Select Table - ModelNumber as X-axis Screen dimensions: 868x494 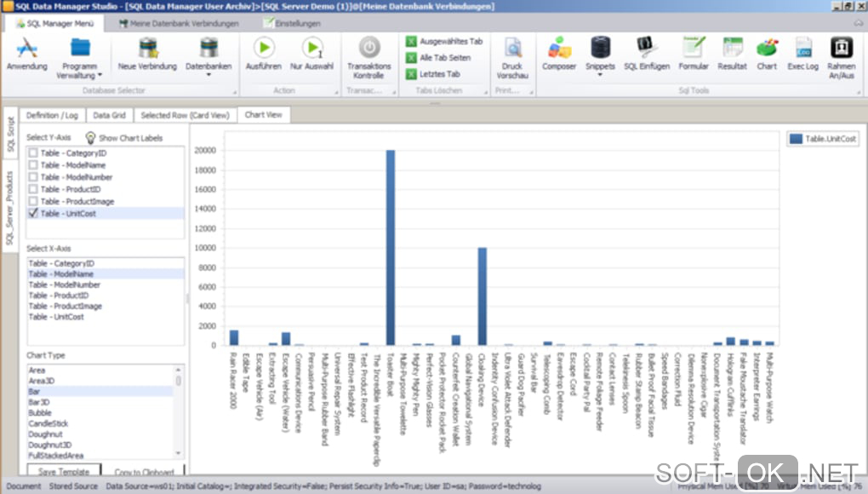coord(106,284)
